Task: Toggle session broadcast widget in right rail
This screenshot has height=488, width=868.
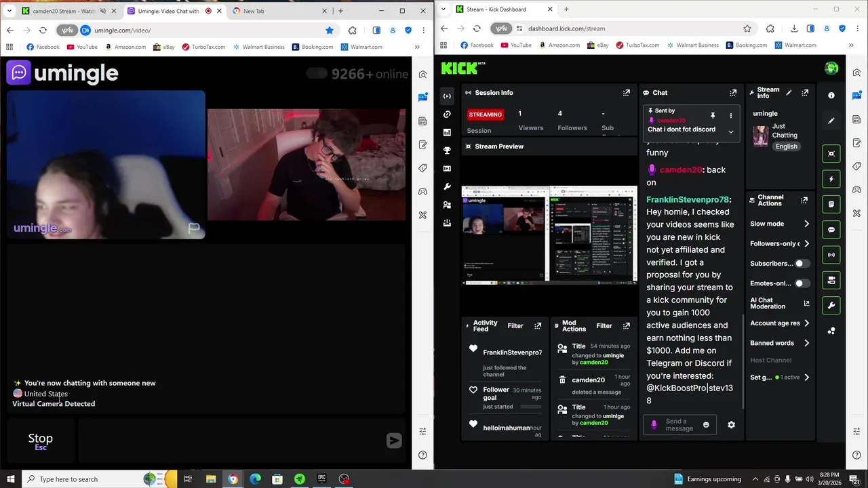Action: click(x=831, y=255)
